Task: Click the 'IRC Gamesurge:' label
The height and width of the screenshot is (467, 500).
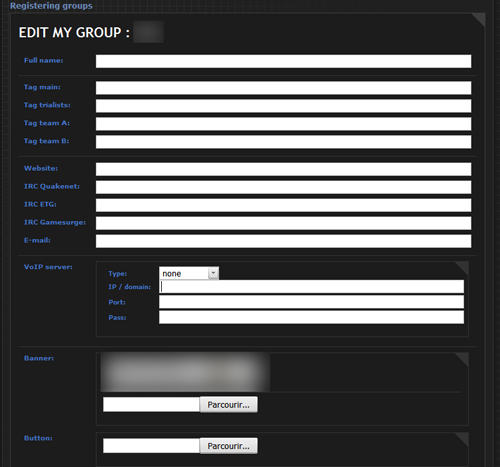Action: click(x=55, y=222)
